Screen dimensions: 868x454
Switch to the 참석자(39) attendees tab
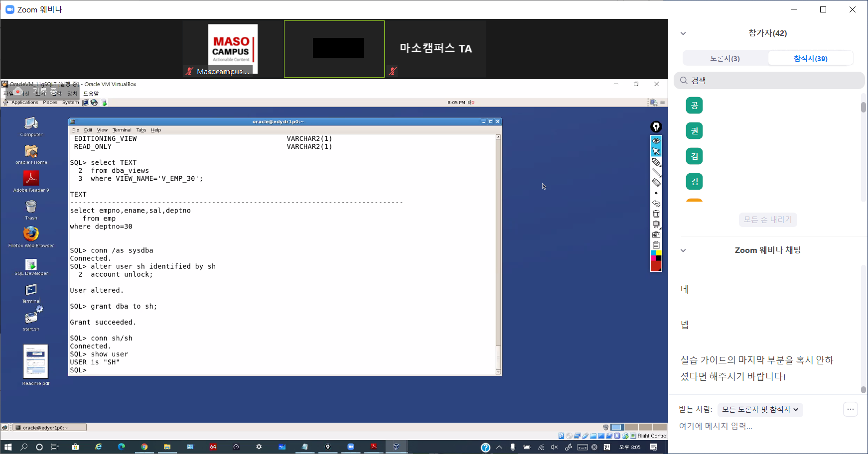(810, 58)
